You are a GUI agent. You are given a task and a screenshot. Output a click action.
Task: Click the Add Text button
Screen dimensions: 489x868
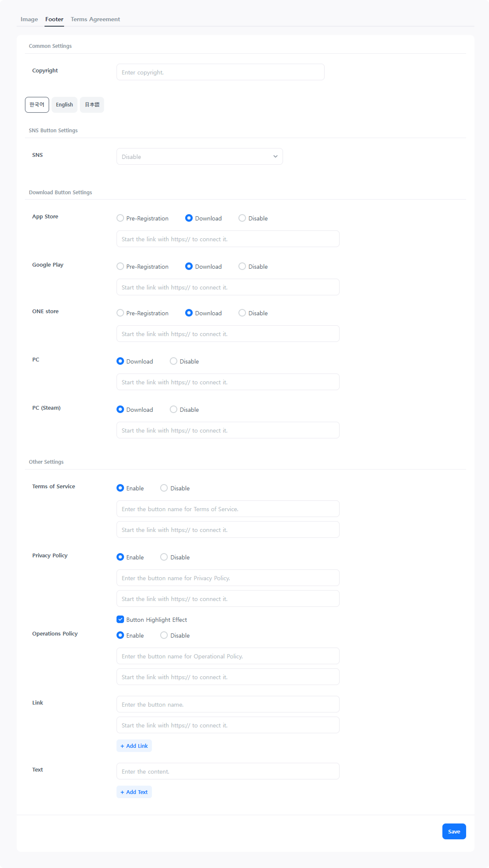click(134, 792)
